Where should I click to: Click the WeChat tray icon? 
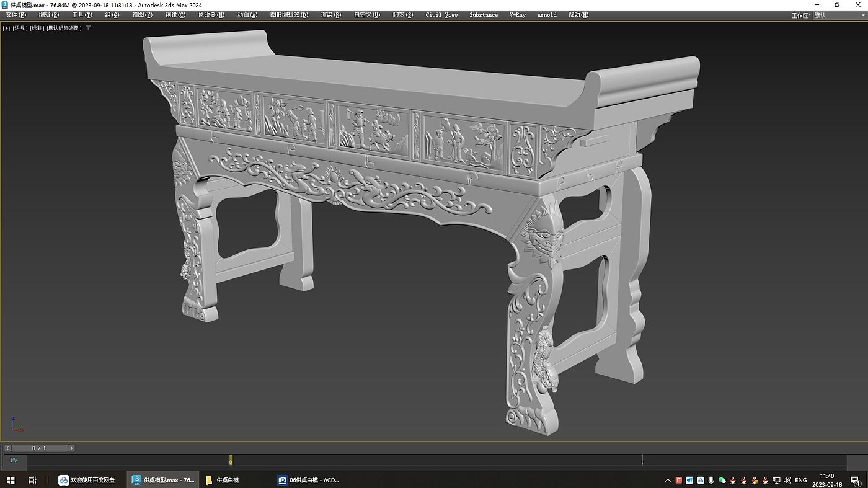tap(722, 480)
